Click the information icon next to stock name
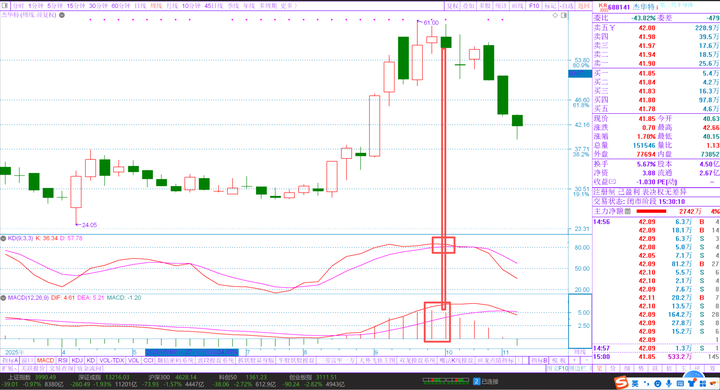 click(x=657, y=6)
